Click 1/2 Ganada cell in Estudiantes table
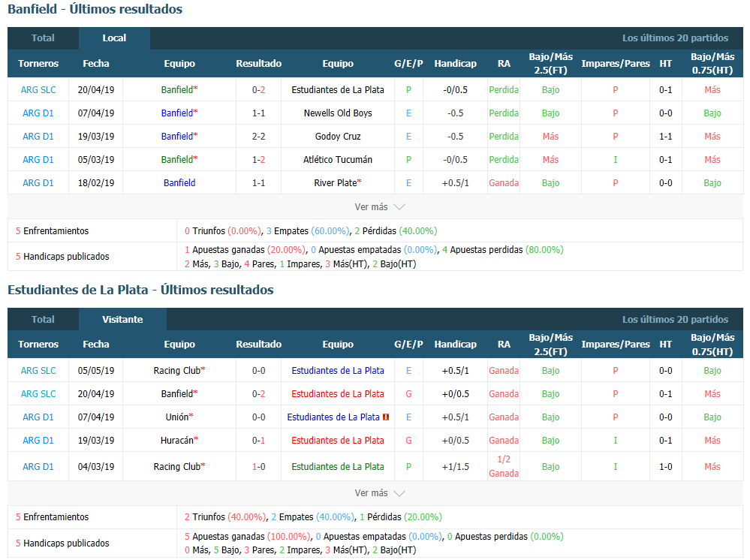Image resolution: width=750 pixels, height=560 pixels. (x=504, y=467)
